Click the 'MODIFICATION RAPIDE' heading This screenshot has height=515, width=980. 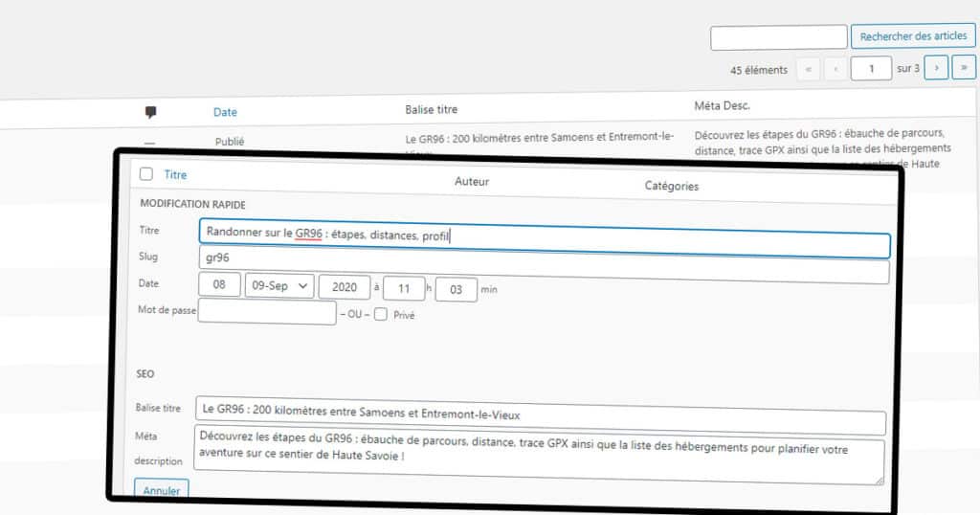click(192, 205)
